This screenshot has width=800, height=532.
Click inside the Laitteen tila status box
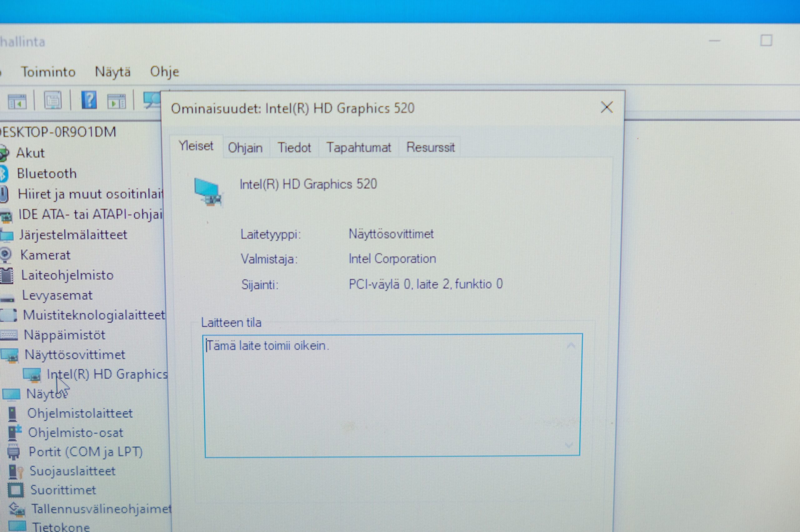coord(392,395)
